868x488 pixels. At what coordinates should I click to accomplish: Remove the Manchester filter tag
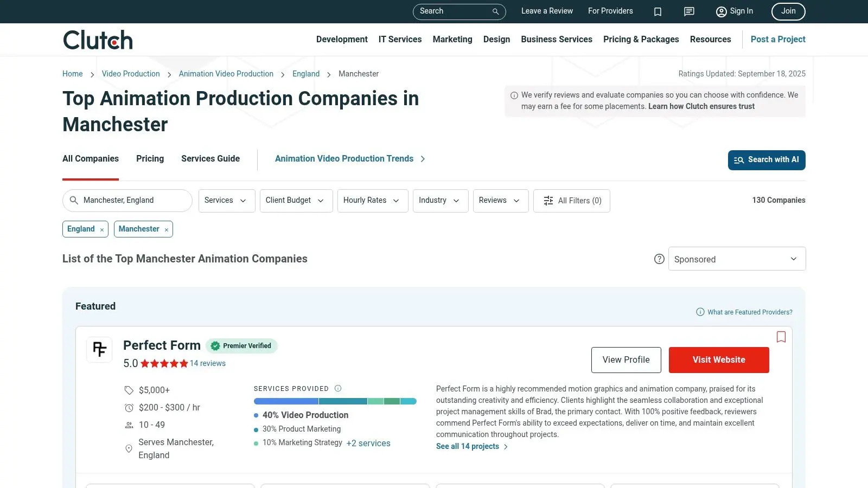tap(167, 230)
